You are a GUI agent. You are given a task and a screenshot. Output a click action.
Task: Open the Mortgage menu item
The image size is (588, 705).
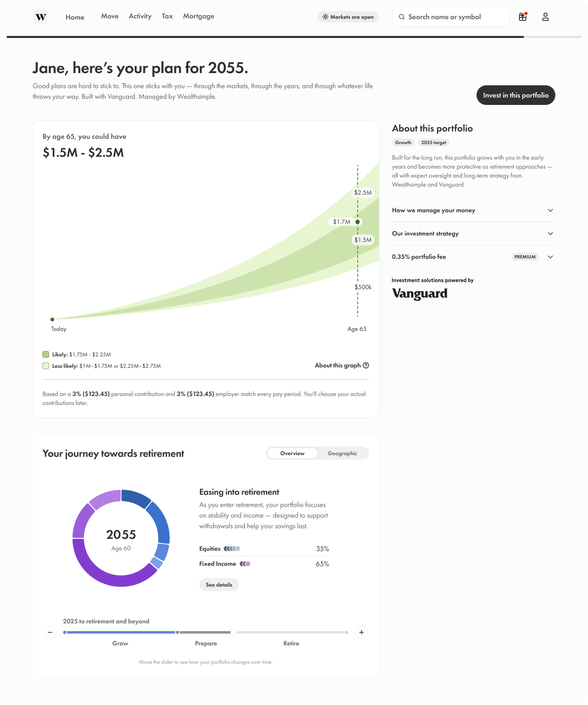198,16
